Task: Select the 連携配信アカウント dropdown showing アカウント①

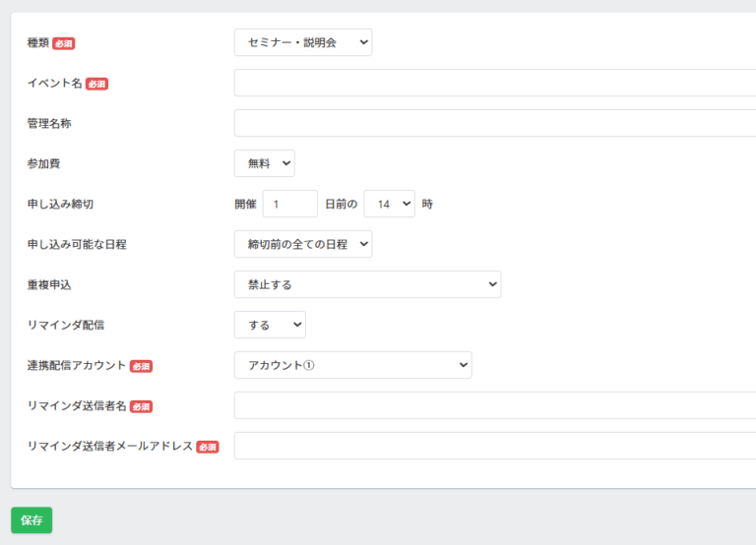Action: [353, 365]
